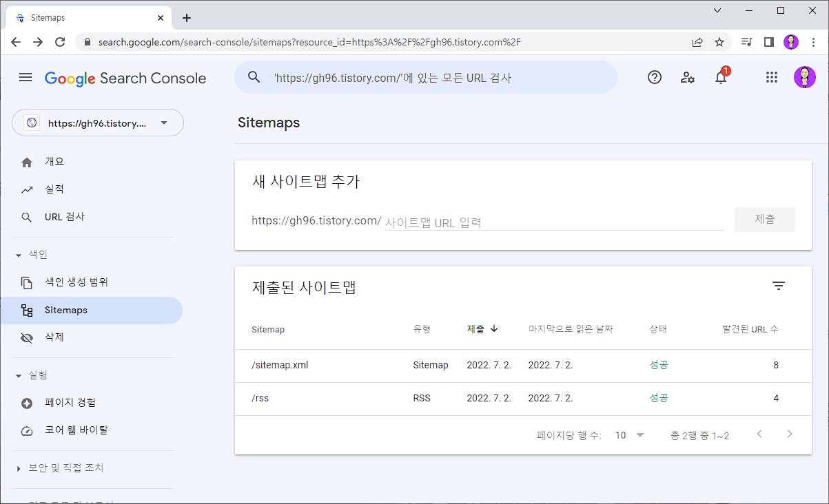Click 성공 status in /sitemap.xml row
Viewport: 829px width, 504px height.
pos(659,365)
